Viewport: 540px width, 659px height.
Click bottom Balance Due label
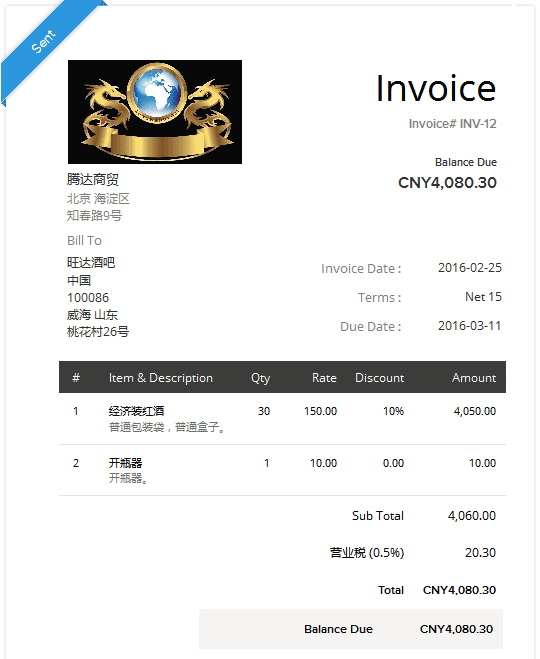(x=338, y=629)
